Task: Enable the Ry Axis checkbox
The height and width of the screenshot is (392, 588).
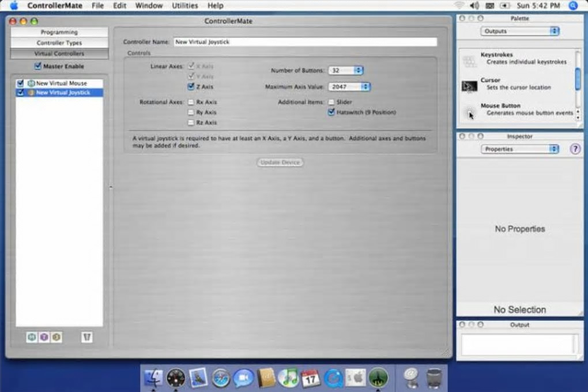Action: pos(191,112)
